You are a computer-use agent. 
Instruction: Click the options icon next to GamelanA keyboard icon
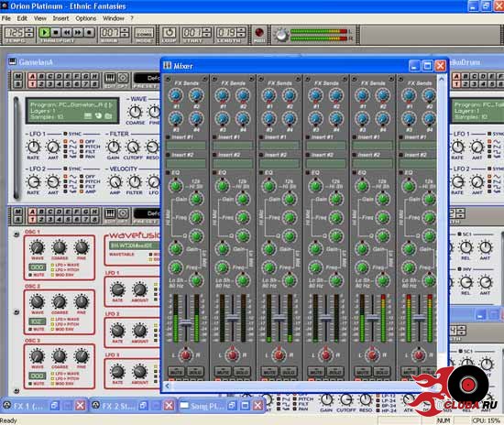[123, 78]
